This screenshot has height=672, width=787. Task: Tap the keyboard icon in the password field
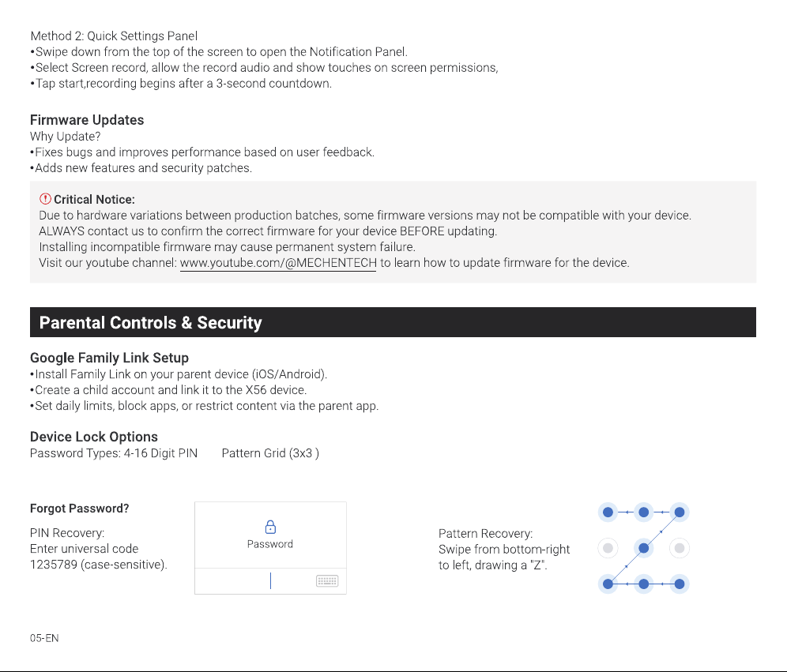pos(327,581)
